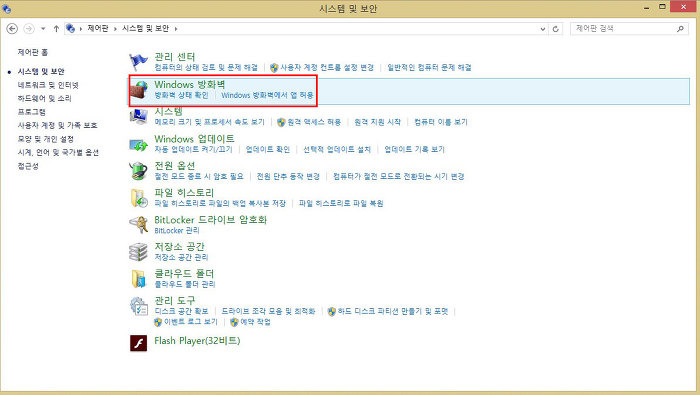Expand the 제어판 breadcrumb arrow
Viewport: 700px width, 395px height.
click(x=115, y=29)
